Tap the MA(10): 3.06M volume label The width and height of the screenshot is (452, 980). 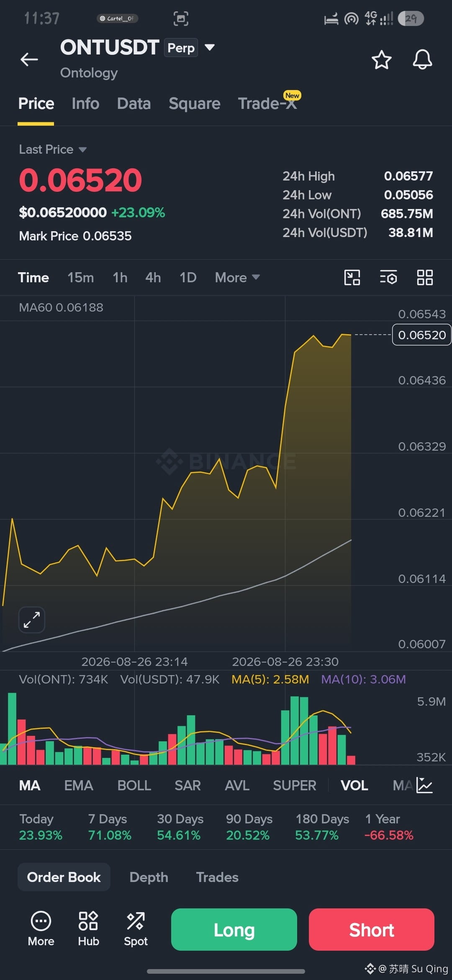pyautogui.click(x=363, y=679)
